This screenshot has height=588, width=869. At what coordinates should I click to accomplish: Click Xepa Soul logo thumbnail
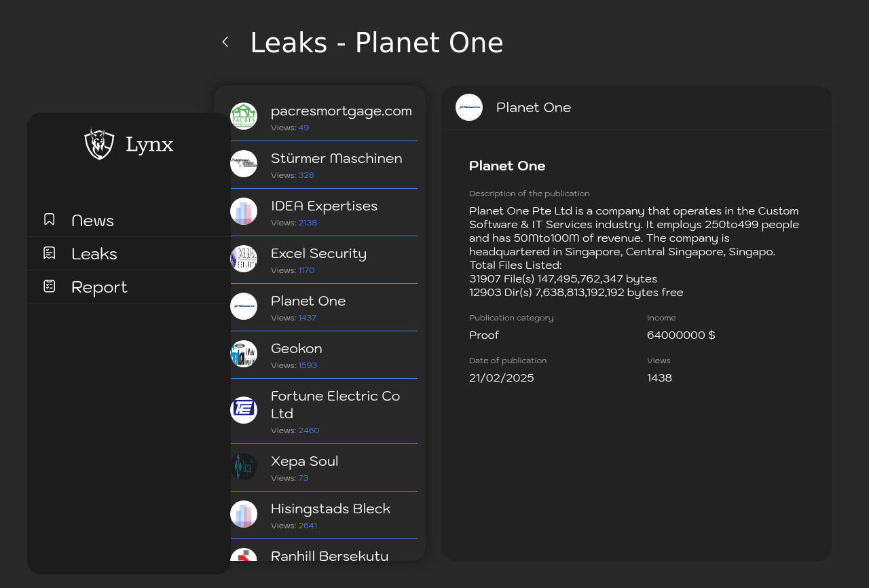(244, 466)
